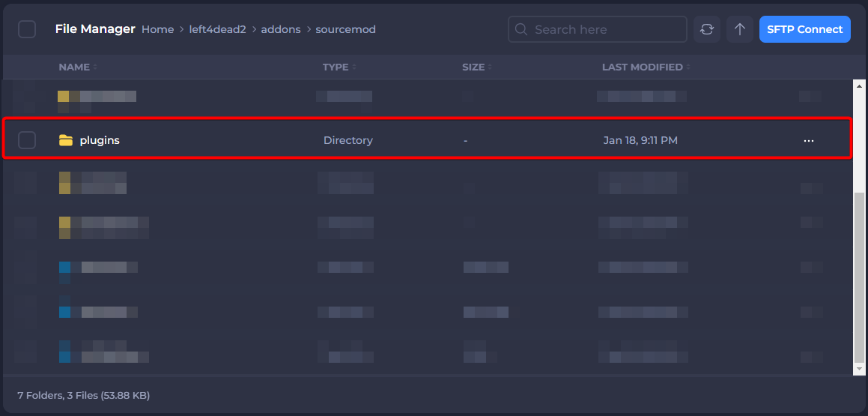Click the magnifier icon in search box
Viewport: 868px width, 416px height.
pyautogui.click(x=521, y=29)
